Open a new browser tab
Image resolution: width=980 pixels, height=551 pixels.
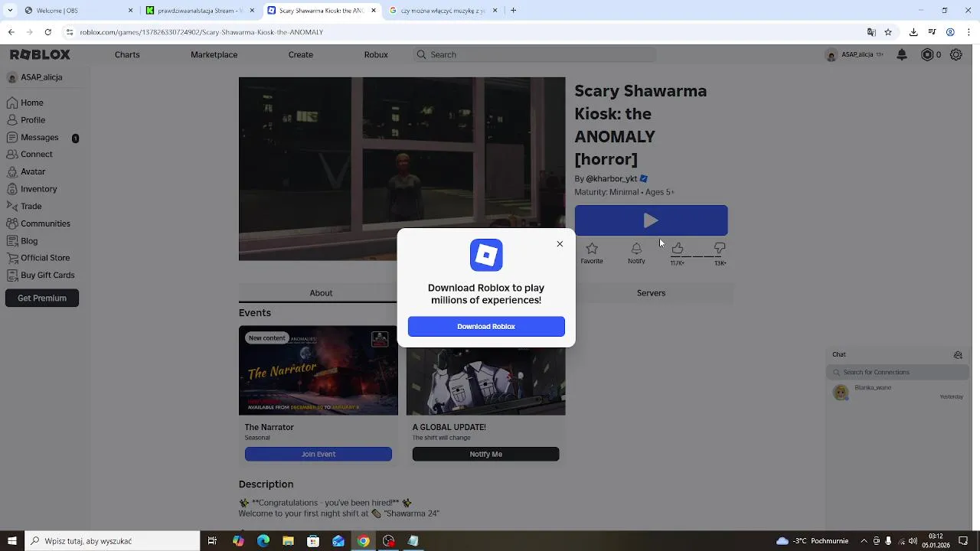click(514, 11)
